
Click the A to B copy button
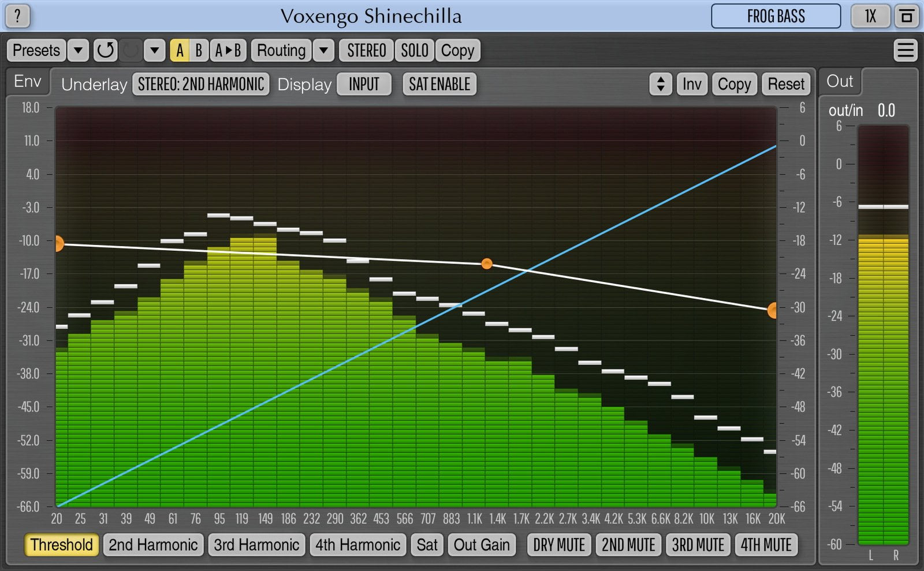228,50
